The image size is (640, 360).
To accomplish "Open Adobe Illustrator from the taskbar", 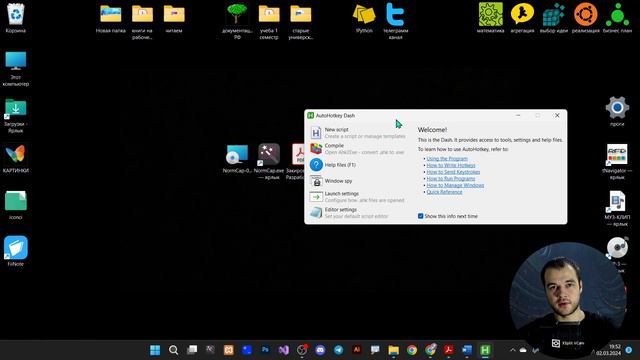I will 357,350.
